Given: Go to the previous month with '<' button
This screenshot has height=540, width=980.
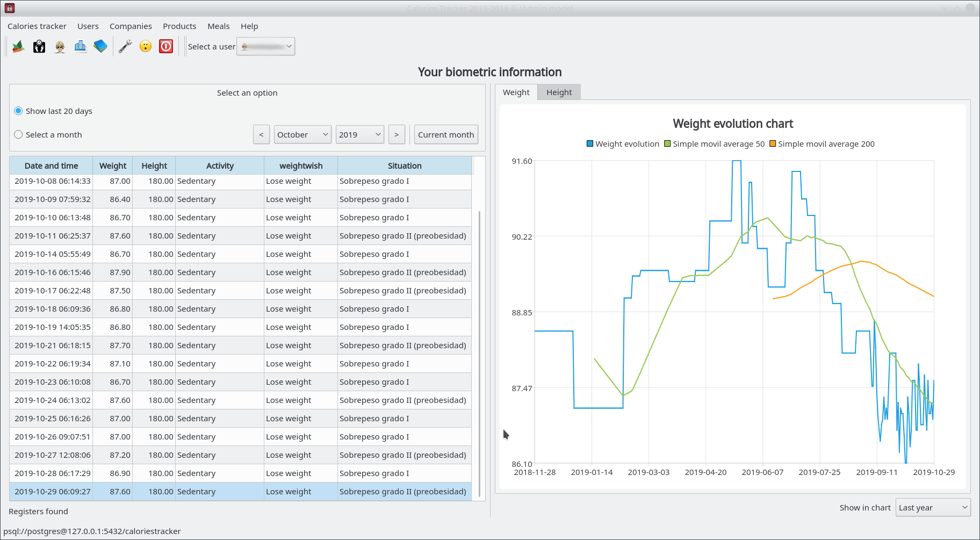Looking at the screenshot, I should (x=261, y=135).
